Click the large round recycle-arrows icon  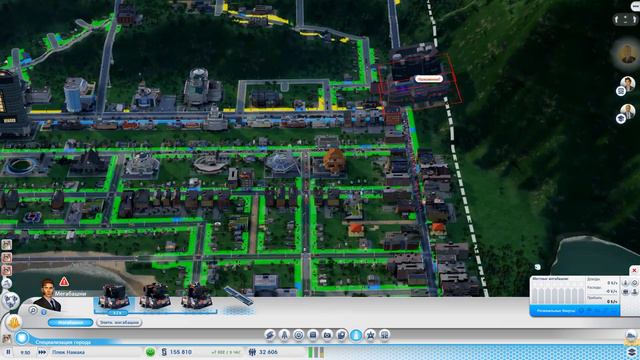10,301
